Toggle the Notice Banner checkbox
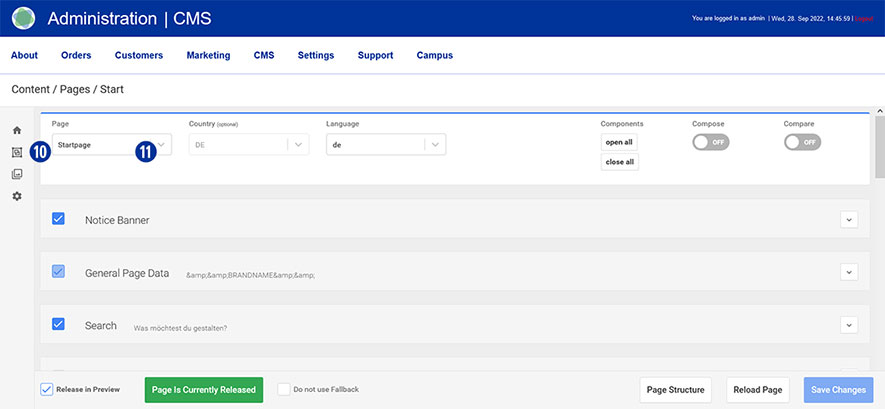 click(x=58, y=219)
